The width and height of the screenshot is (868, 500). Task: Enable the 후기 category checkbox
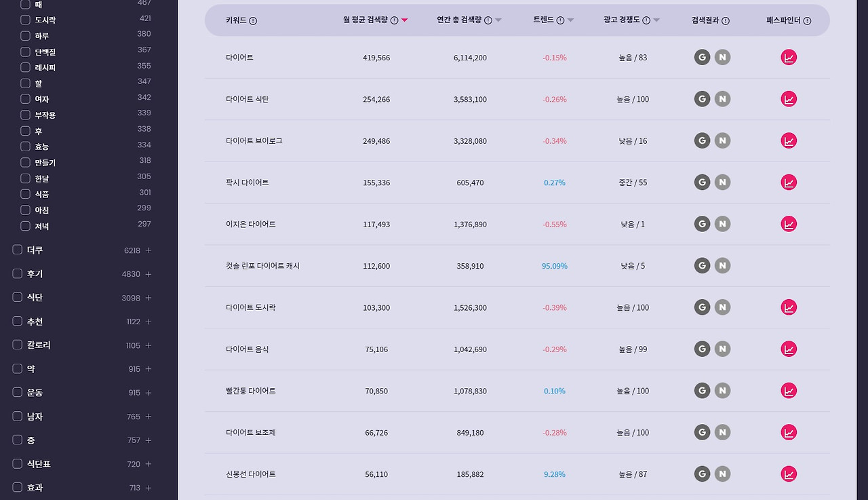point(18,274)
